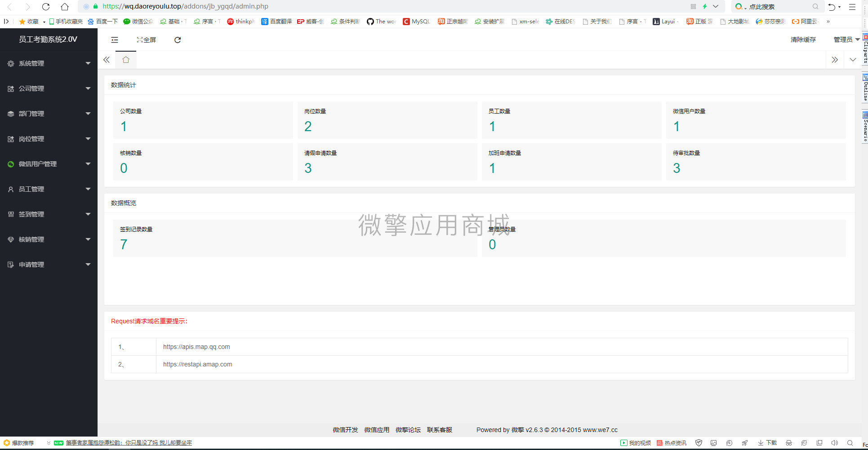The width and height of the screenshot is (868, 450).
Task: Open 微信应用 footer link
Action: point(377,430)
